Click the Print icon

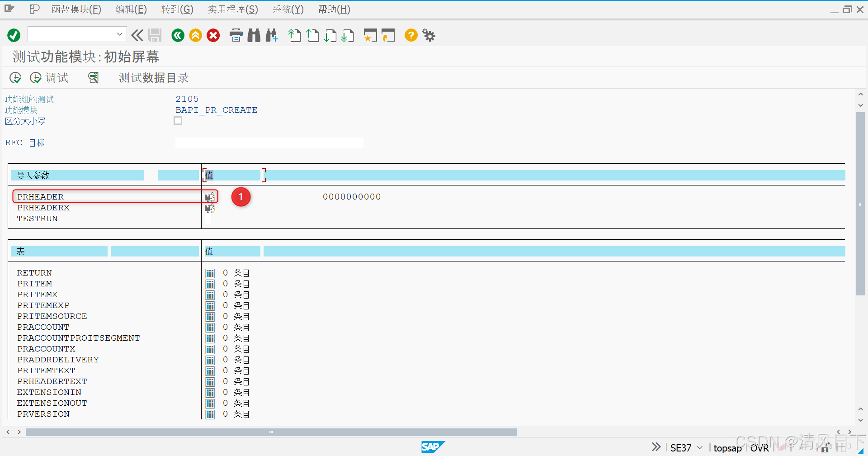(x=236, y=35)
